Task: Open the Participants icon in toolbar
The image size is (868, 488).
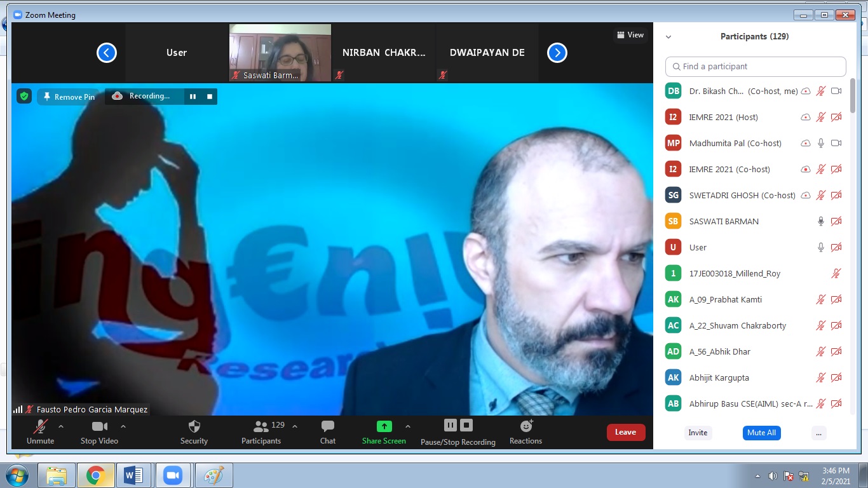Action: tap(261, 427)
